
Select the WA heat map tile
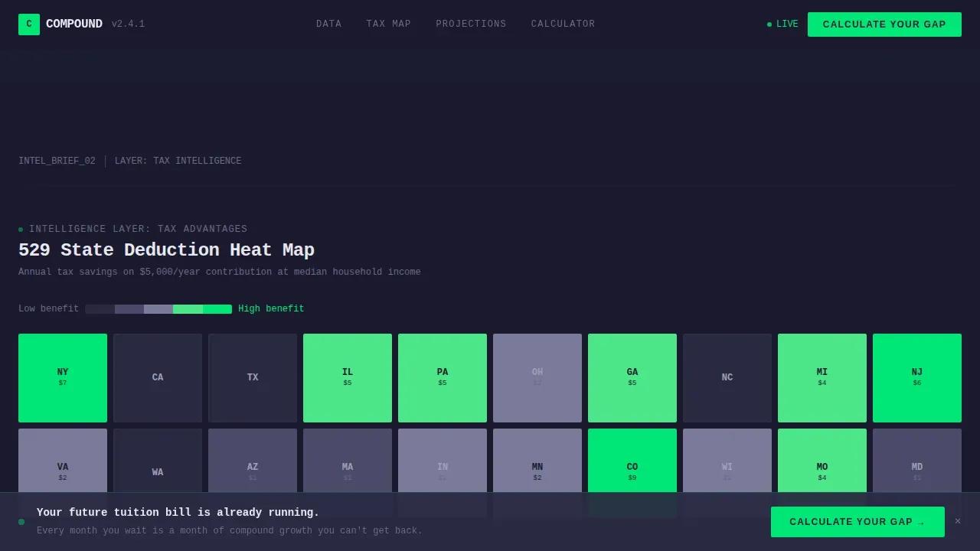[x=158, y=461]
